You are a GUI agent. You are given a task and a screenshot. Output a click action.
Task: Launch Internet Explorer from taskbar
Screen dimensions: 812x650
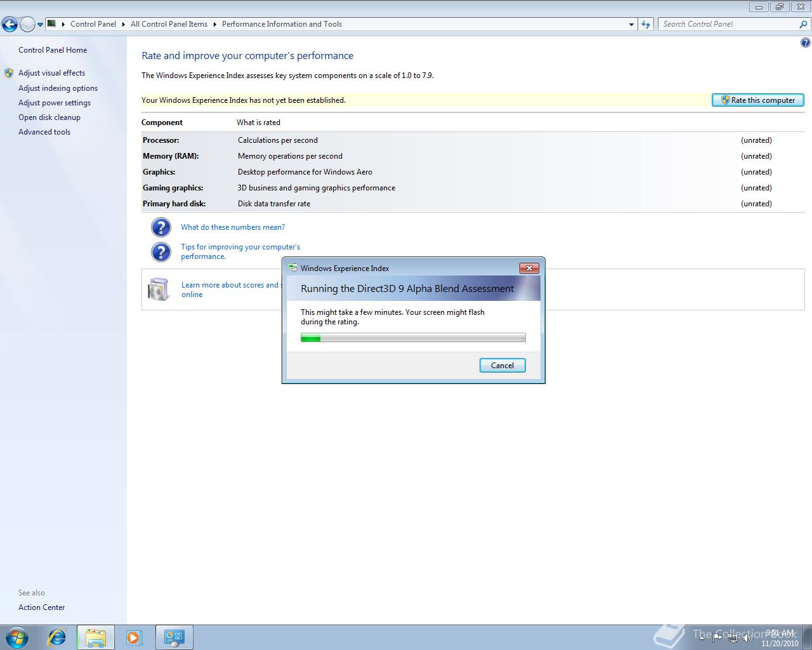pyautogui.click(x=57, y=637)
